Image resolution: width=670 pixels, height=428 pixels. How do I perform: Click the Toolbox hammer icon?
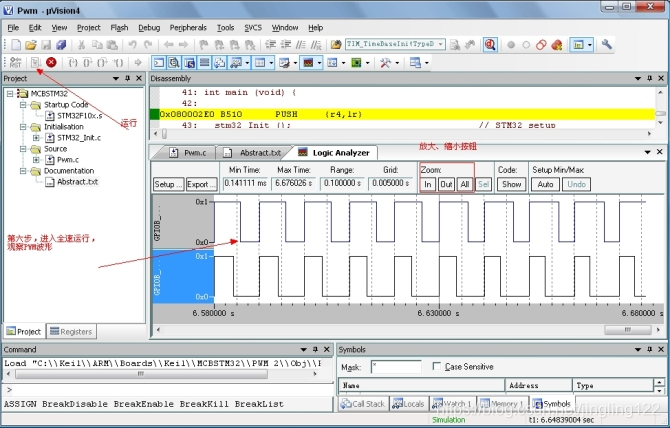coord(385,63)
